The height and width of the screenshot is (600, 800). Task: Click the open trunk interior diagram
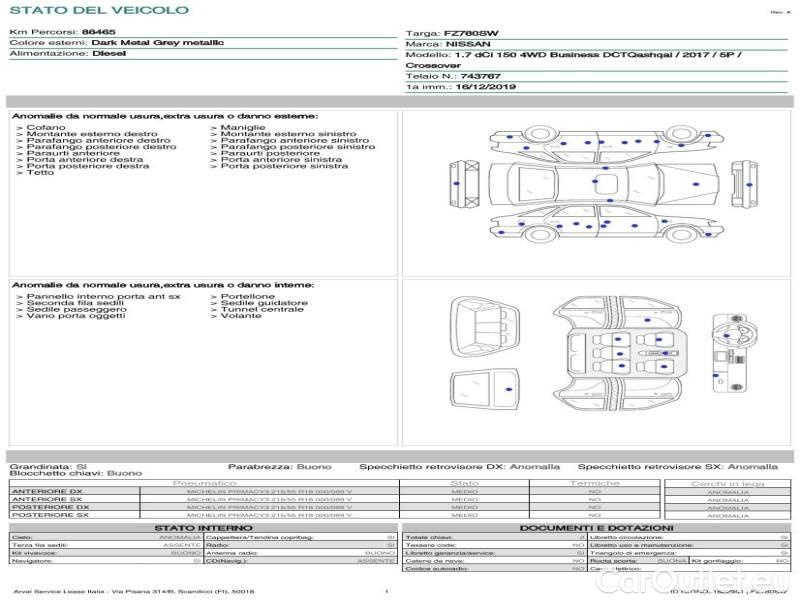(485, 327)
